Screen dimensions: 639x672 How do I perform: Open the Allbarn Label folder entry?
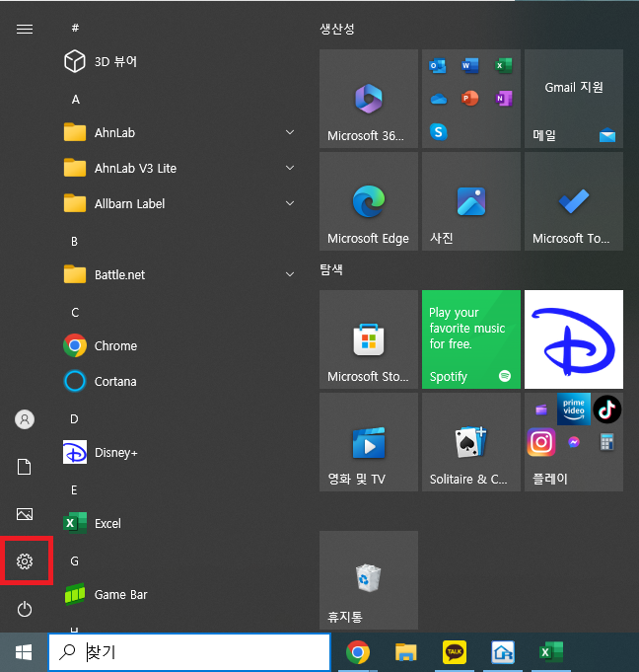[x=177, y=203]
